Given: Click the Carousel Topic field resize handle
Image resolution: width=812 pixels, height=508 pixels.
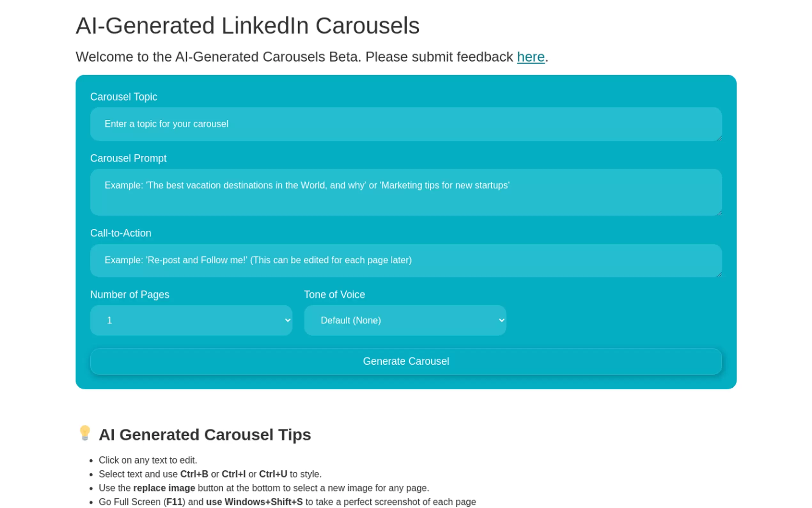Looking at the screenshot, I should (x=719, y=139).
